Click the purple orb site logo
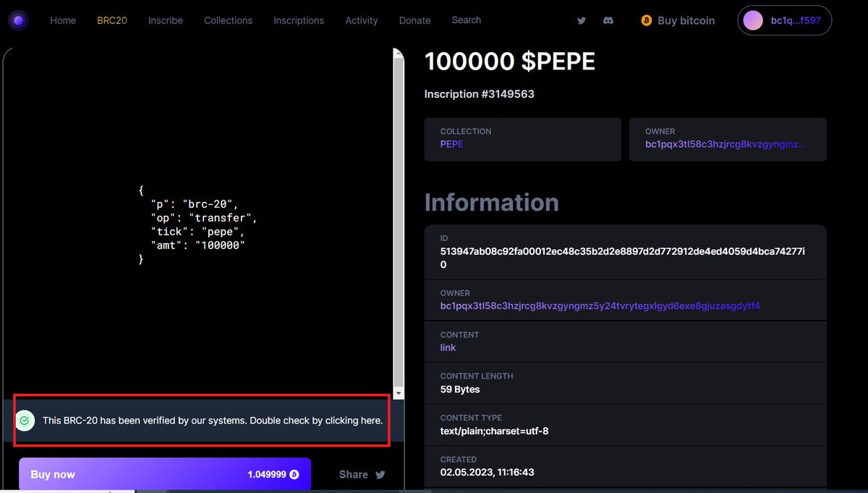Screen dimensions: 868x493 [19, 21]
